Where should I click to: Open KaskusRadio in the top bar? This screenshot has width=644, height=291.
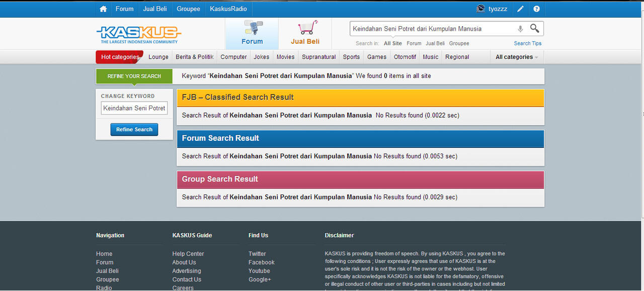tap(228, 9)
